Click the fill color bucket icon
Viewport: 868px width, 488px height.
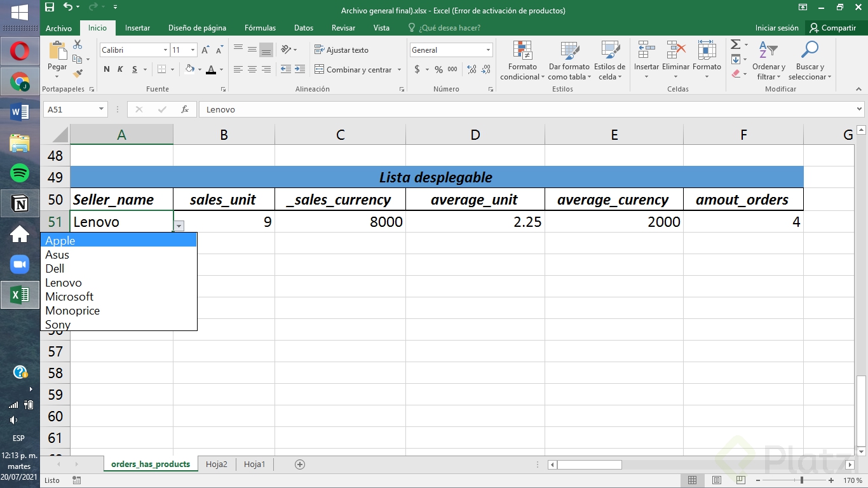pos(189,69)
